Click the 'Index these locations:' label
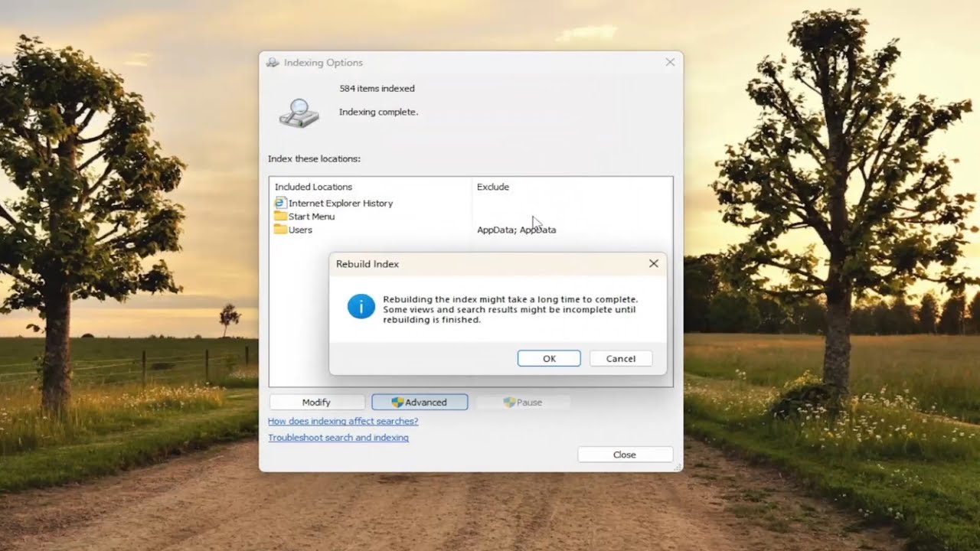 (314, 159)
